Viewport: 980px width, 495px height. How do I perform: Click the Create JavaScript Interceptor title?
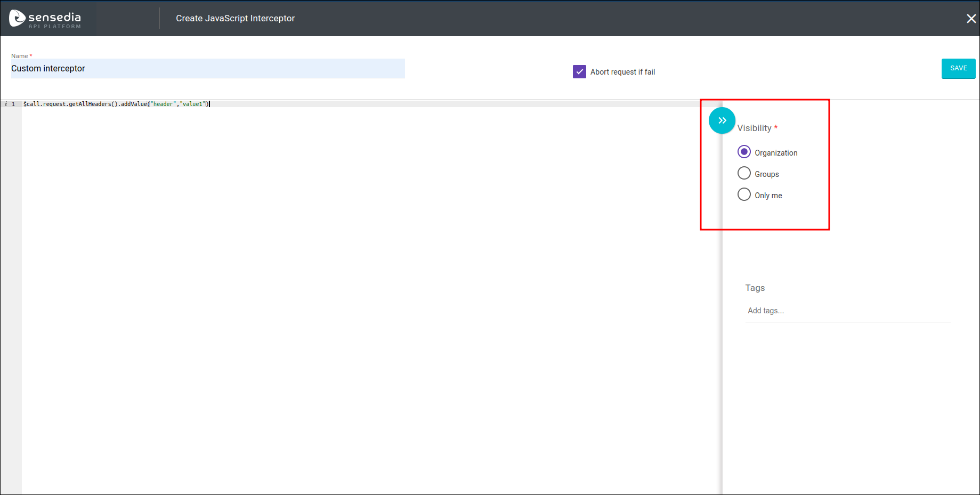pos(235,19)
